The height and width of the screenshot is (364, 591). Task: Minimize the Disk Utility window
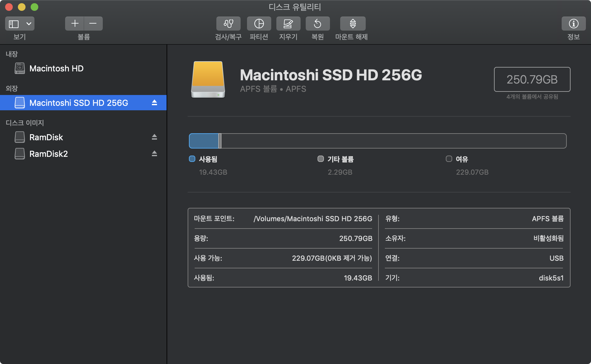pyautogui.click(x=22, y=7)
